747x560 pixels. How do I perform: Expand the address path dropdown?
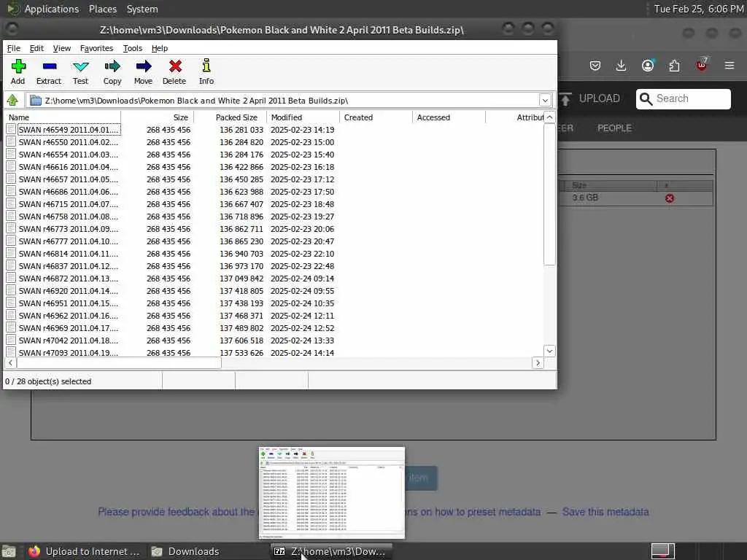[545, 100]
